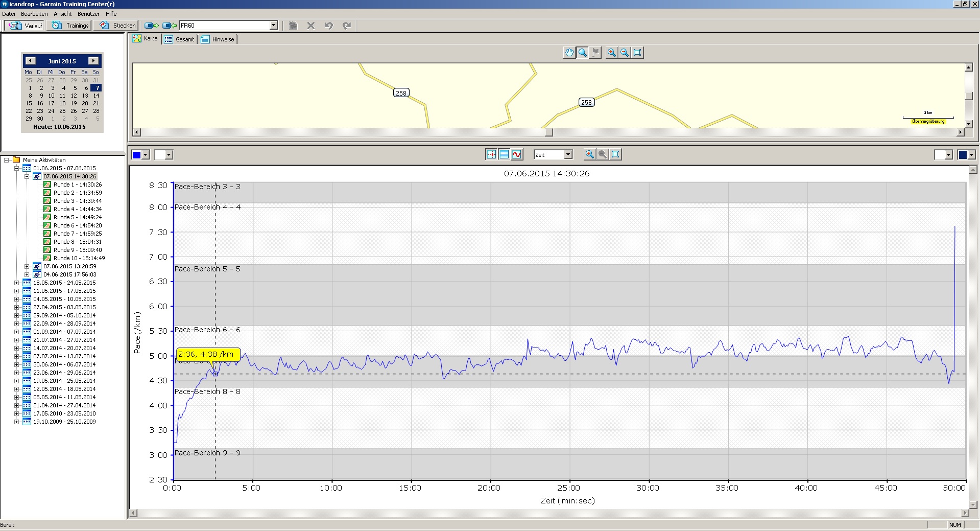Fit the pace chart to full view
The image size is (980, 531).
pos(615,154)
